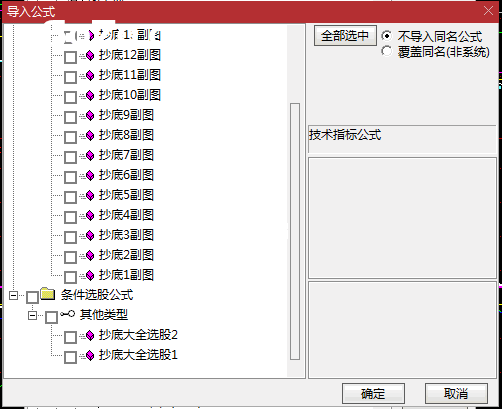Tick the 抄底7副图 checkbox
The image size is (502, 409).
[x=70, y=157]
